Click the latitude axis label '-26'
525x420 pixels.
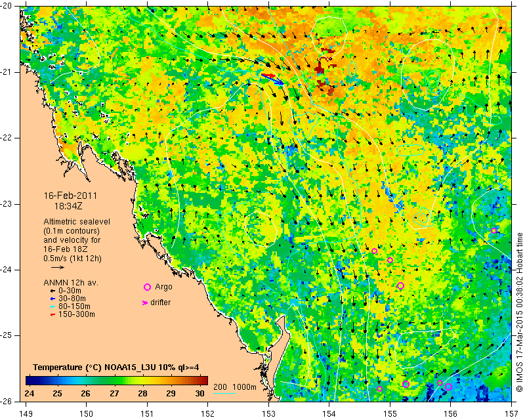coord(7,401)
